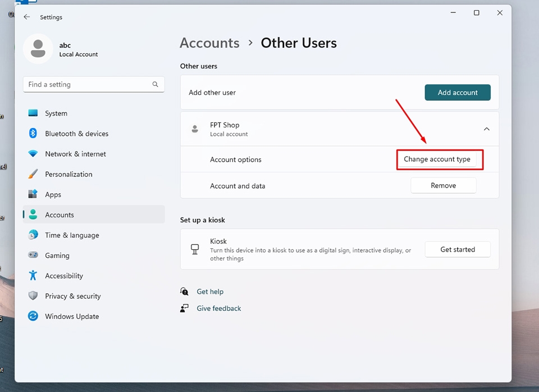Click the FPT Shop user avatar icon
539x392 pixels.
pos(195,129)
